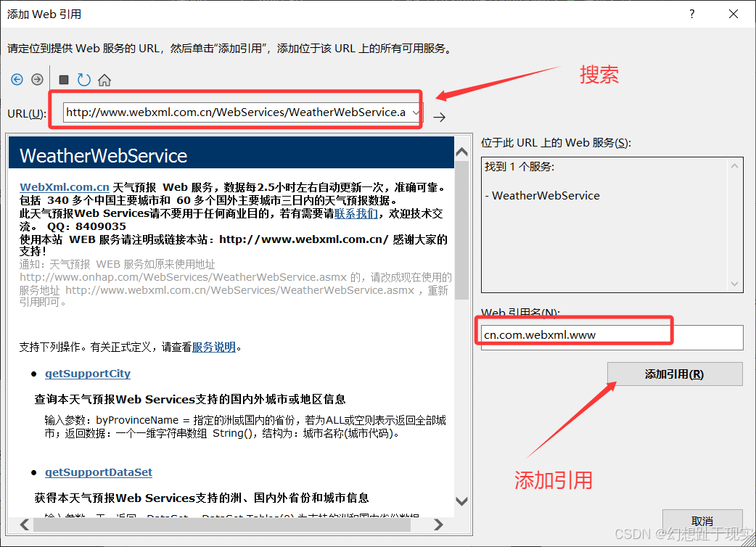Click the '找到 1 个服务:' text
The width and height of the screenshot is (756, 547).
point(519,167)
